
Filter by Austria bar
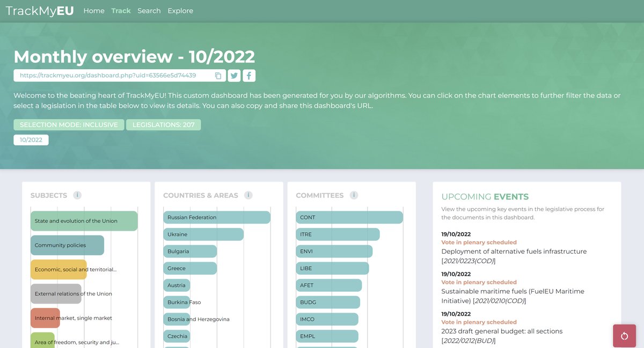coord(177,285)
